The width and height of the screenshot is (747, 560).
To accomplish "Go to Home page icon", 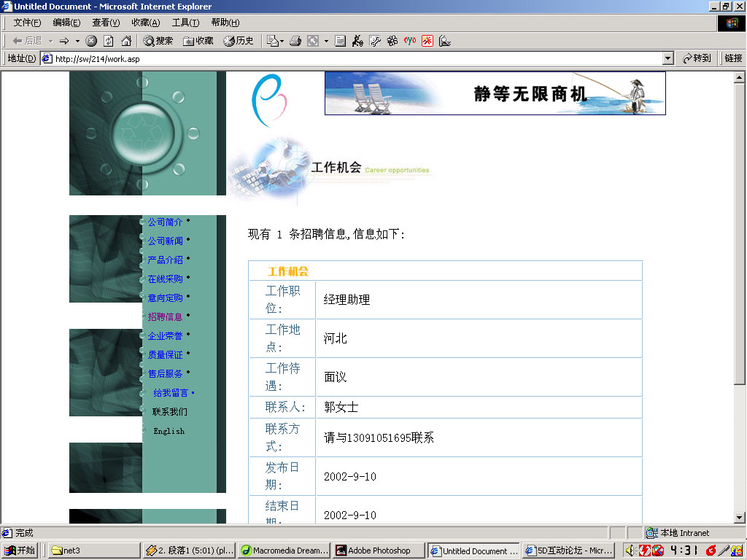I will click(x=126, y=41).
